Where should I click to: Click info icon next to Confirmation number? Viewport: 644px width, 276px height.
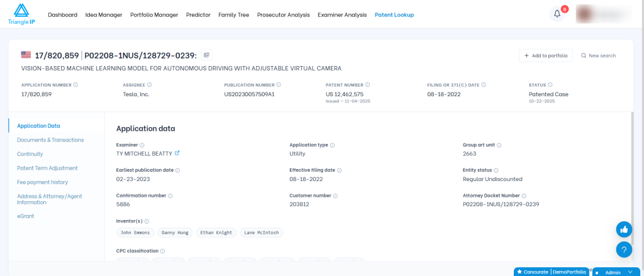[170, 196]
